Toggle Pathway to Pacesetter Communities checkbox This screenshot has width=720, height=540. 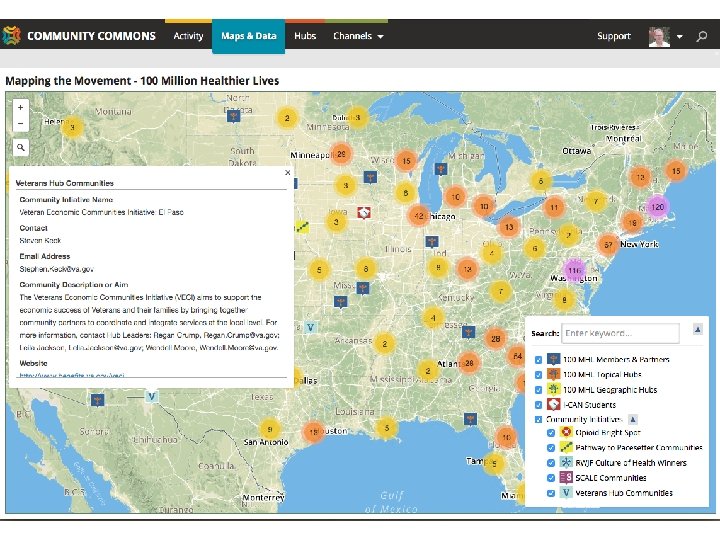tap(551, 448)
